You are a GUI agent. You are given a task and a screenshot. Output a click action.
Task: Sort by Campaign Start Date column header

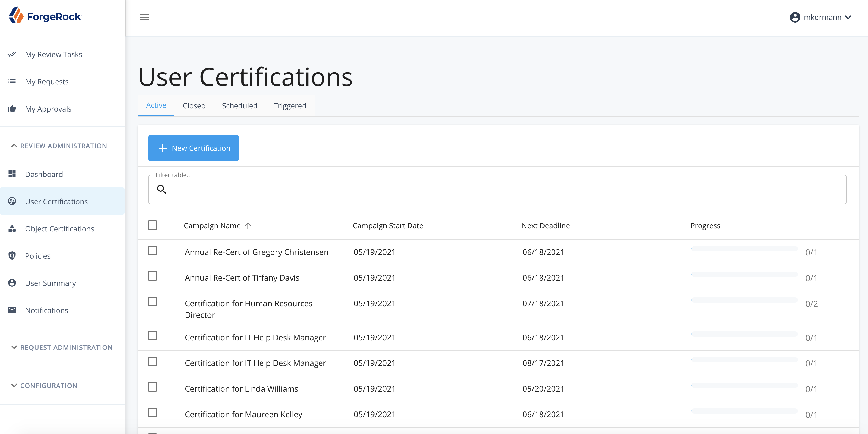388,226
